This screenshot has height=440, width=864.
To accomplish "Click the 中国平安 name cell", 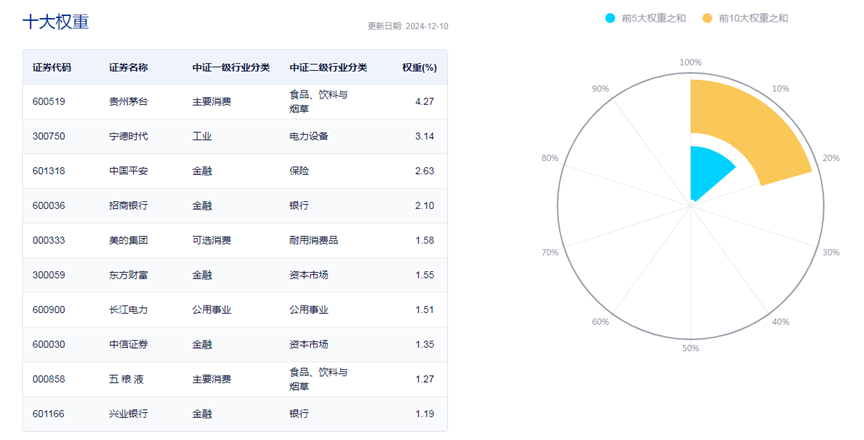I will coord(128,171).
